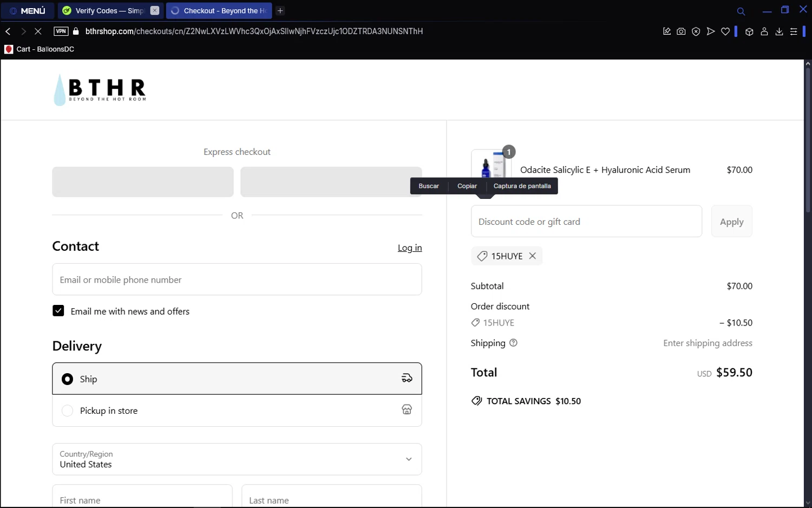Stop loading the current page
812x508 pixels.
pos(38,31)
